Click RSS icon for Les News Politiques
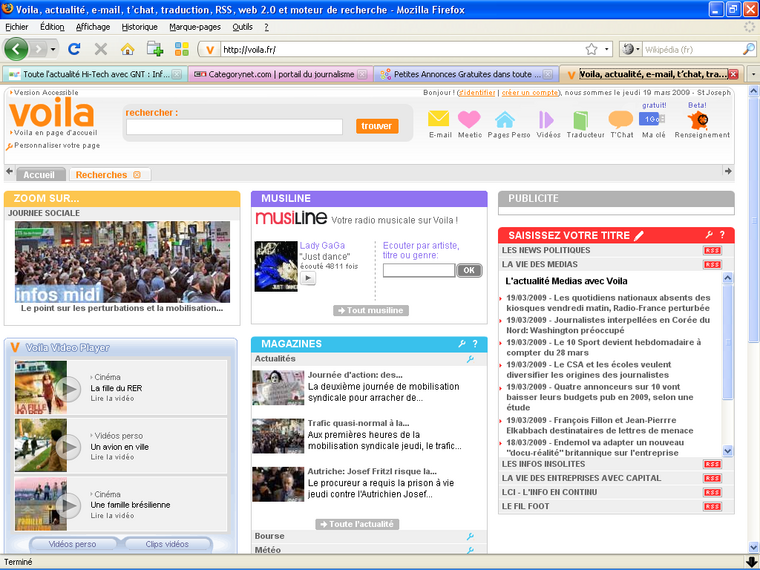 click(712, 251)
